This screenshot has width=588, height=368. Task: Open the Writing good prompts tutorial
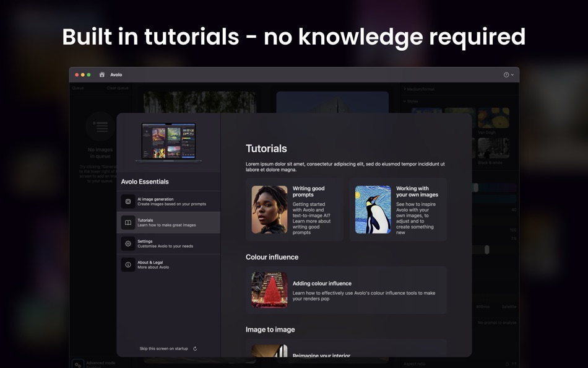(x=295, y=209)
